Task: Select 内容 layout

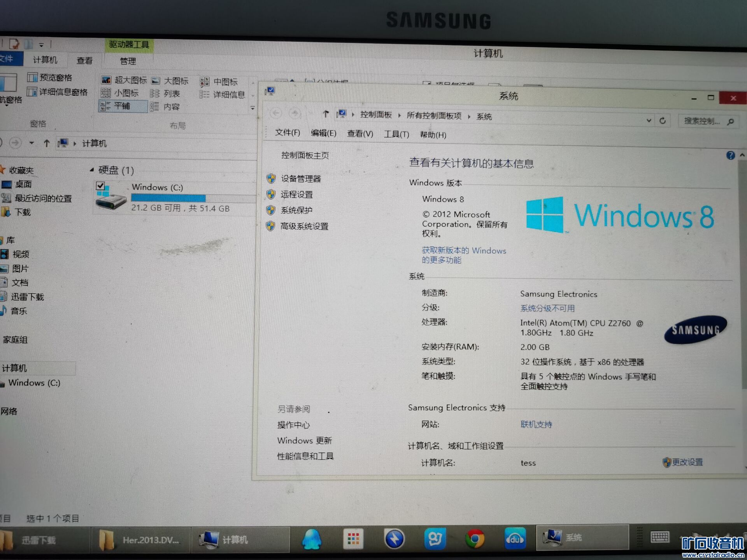Action: point(165,107)
